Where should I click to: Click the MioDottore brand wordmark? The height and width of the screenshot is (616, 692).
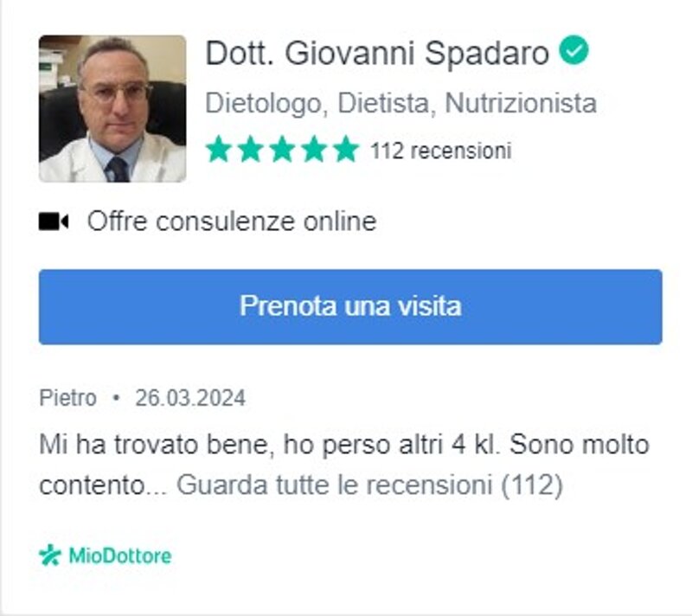[x=120, y=555]
